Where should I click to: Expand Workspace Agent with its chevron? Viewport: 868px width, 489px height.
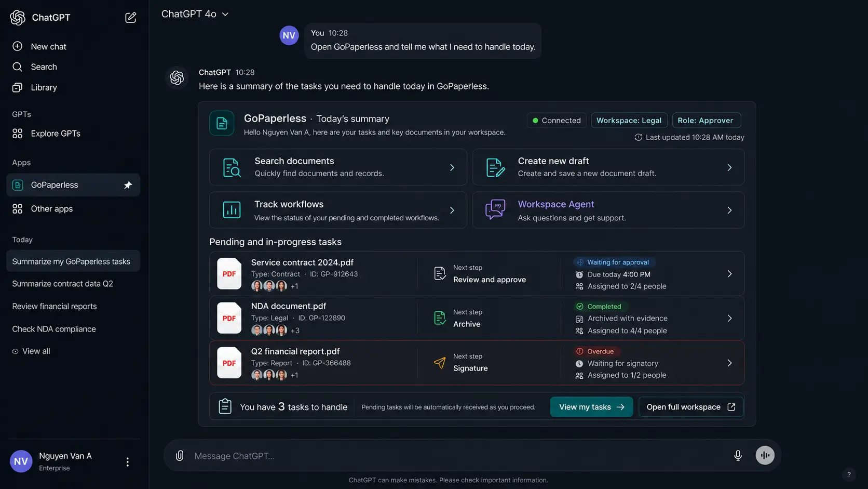729,210
